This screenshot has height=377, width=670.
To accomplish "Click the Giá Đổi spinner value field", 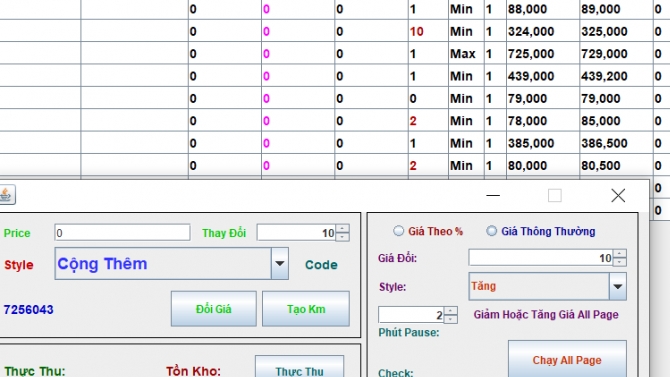I will point(541,258).
